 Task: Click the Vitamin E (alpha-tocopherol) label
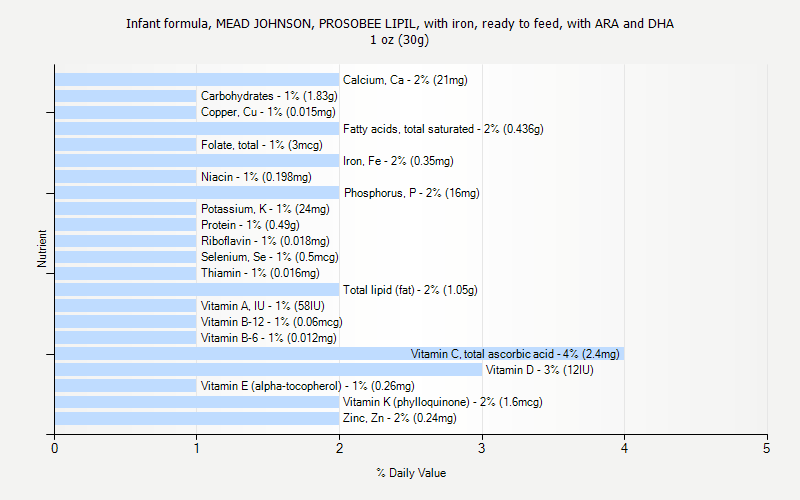point(308,386)
